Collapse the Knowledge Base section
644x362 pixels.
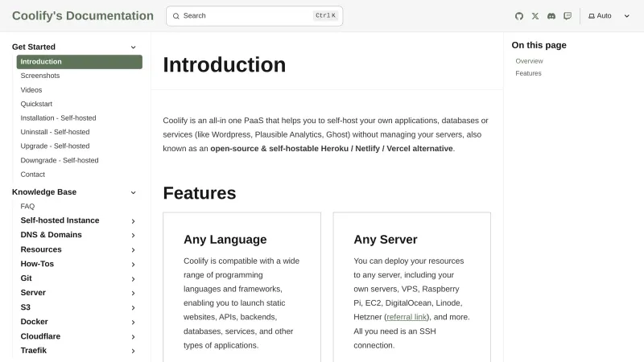[x=133, y=192]
